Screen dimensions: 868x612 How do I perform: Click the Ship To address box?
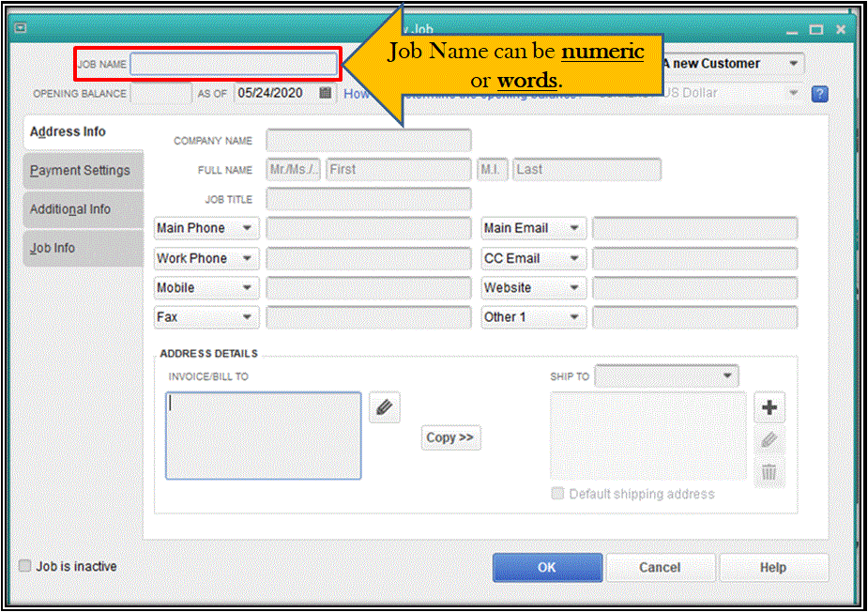tap(648, 436)
